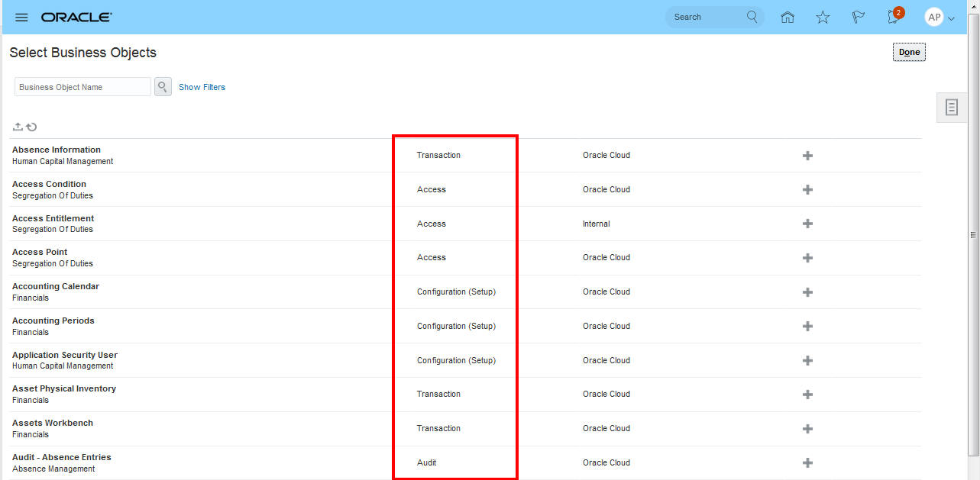The height and width of the screenshot is (480, 980).
Task: Open the Watchlist flag icon
Action: tap(859, 17)
